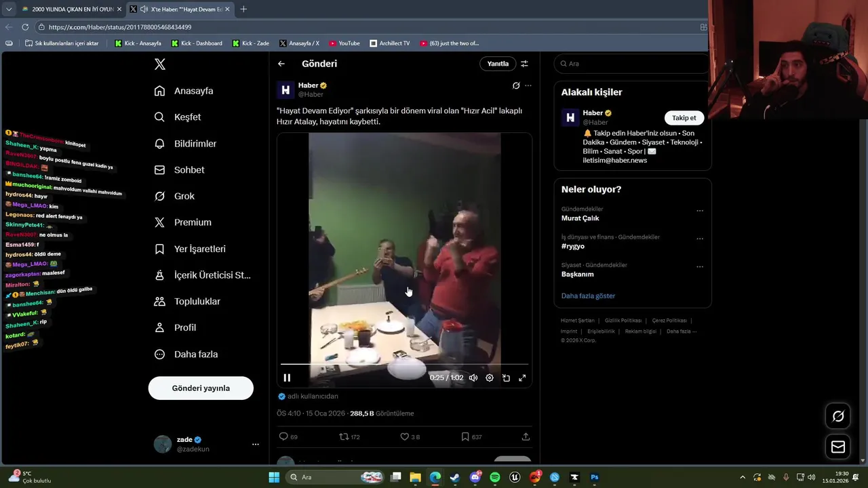
Task: Click Daha fazla göster link
Action: click(588, 296)
